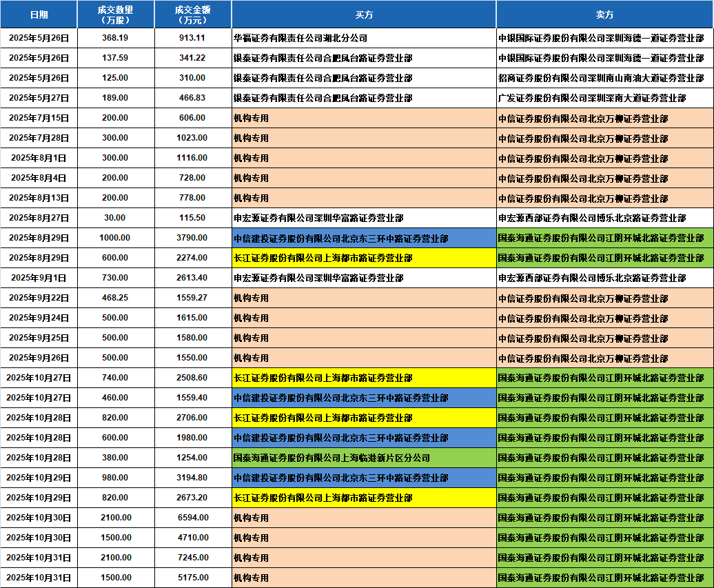Click the 日期 column header
Image resolution: width=714 pixels, height=588 pixels.
tap(39, 14)
